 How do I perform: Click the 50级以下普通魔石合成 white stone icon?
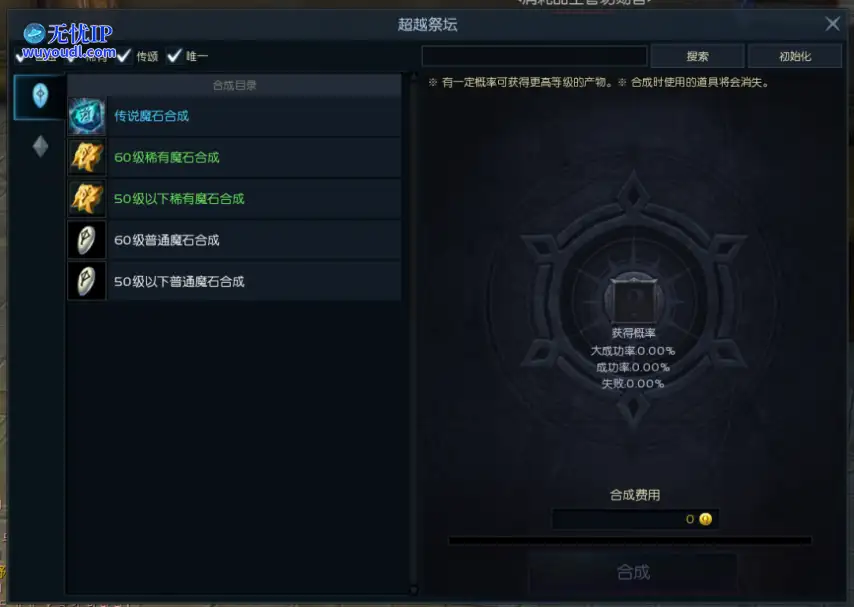[x=87, y=281]
